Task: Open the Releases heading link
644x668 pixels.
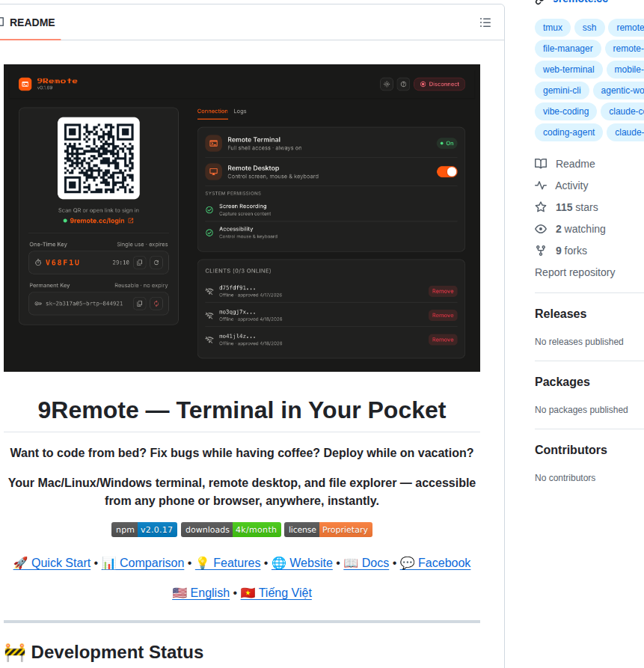Action: [560, 314]
